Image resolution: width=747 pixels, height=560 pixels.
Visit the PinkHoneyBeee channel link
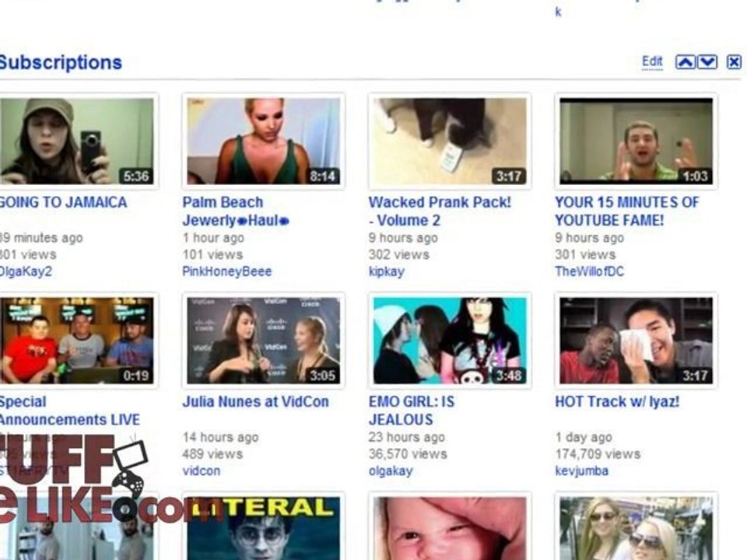(226, 271)
